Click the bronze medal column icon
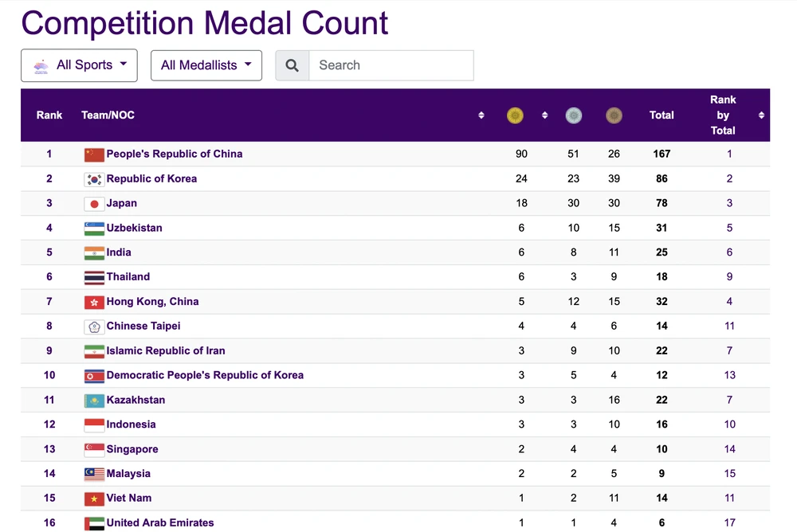The image size is (797, 532). coord(614,115)
